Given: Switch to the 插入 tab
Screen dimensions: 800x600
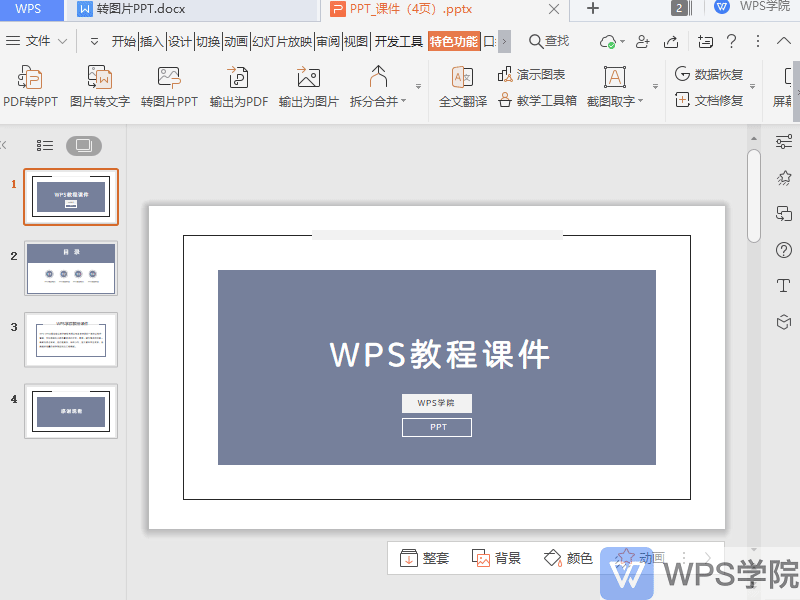Looking at the screenshot, I should 151,41.
